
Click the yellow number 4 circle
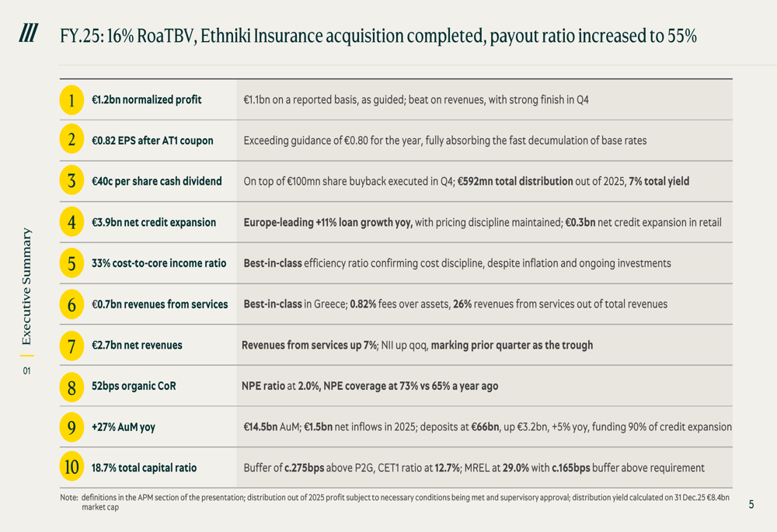(x=71, y=222)
